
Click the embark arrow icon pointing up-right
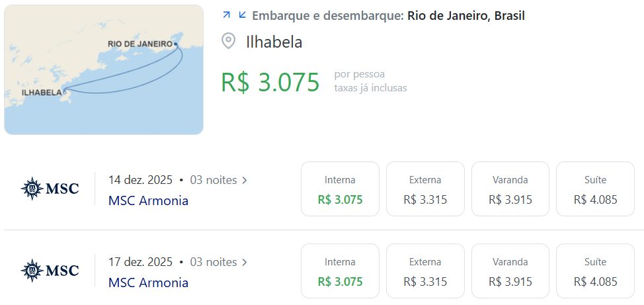(x=226, y=15)
